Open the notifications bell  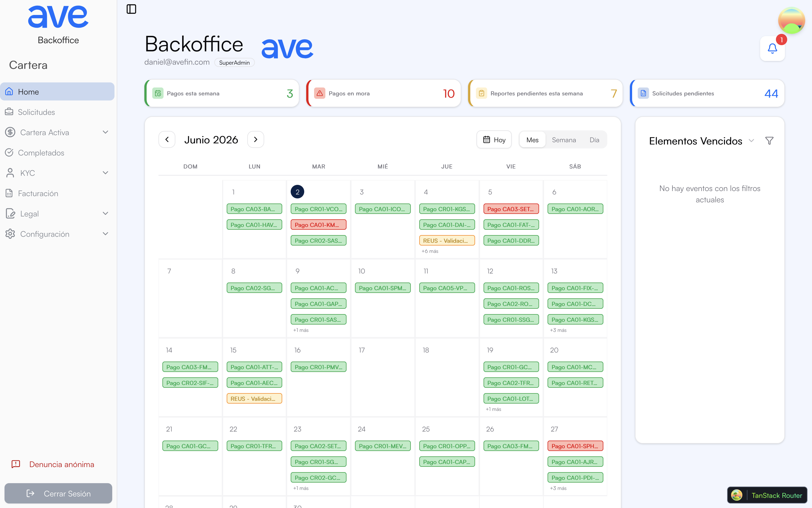pos(773,49)
